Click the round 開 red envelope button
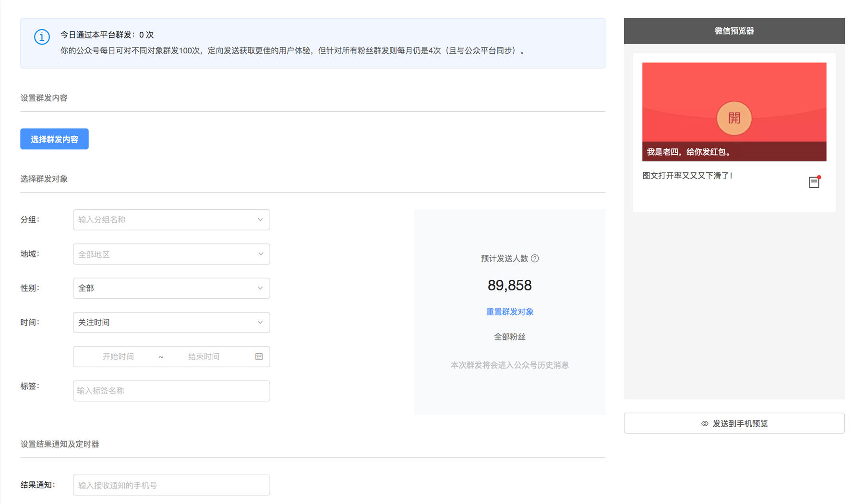The width and height of the screenshot is (864, 504). point(734,118)
